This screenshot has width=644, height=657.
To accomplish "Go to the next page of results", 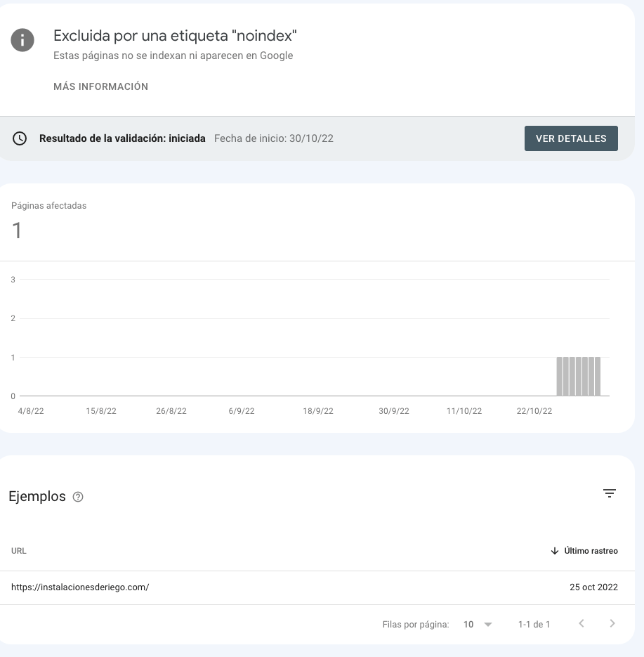I will click(x=612, y=623).
